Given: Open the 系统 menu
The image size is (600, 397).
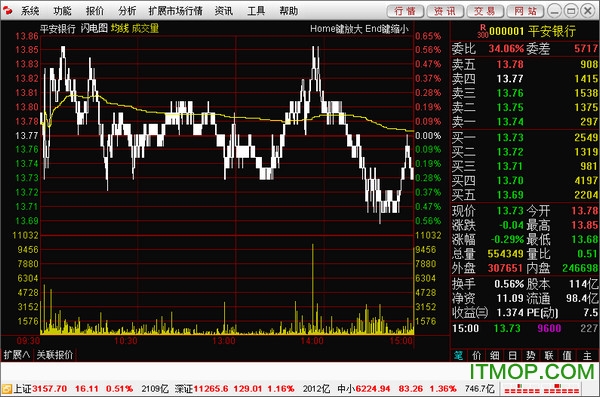Looking at the screenshot, I should pyautogui.click(x=30, y=11).
